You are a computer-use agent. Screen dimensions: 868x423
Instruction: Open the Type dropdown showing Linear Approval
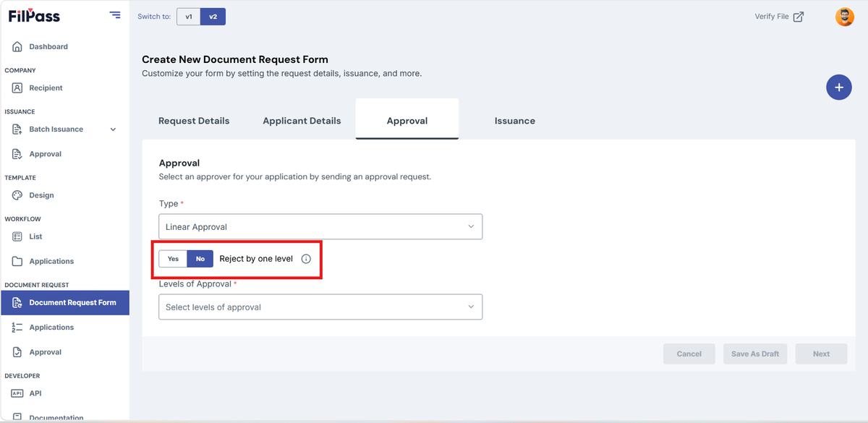[320, 227]
